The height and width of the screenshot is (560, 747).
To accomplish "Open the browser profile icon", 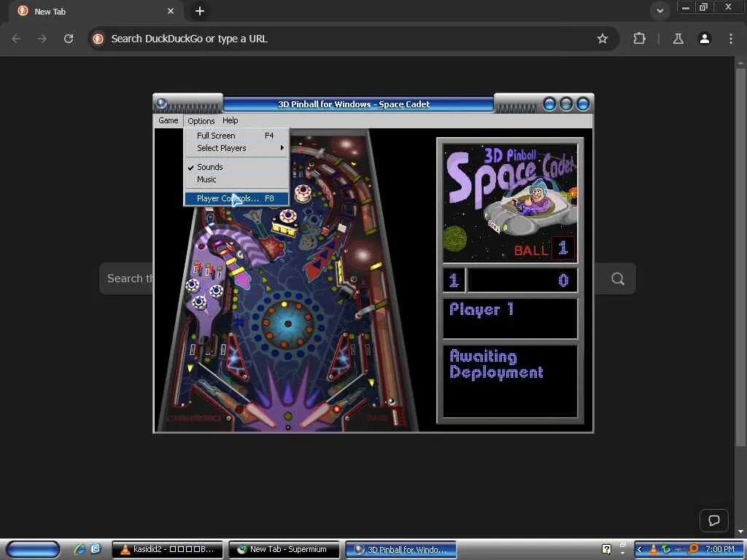I will coord(705,39).
